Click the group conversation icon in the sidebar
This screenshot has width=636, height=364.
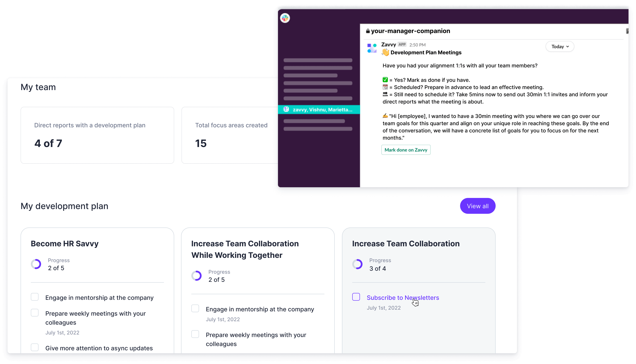(x=286, y=110)
